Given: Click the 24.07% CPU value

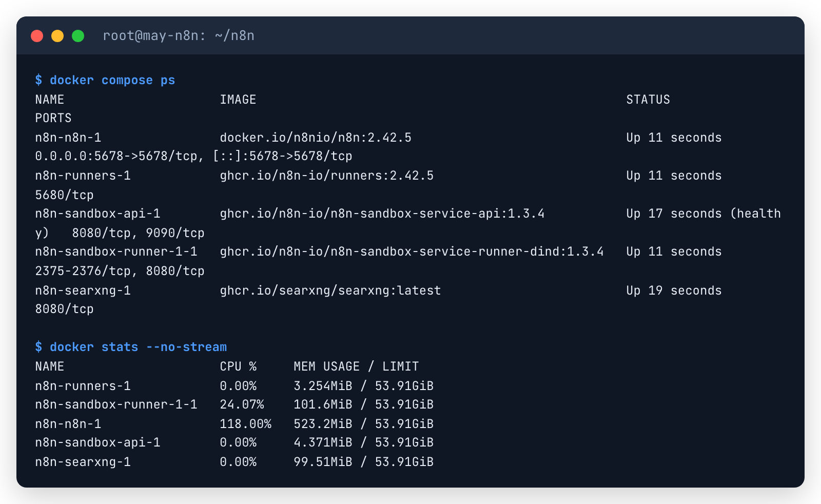Looking at the screenshot, I should (x=242, y=404).
